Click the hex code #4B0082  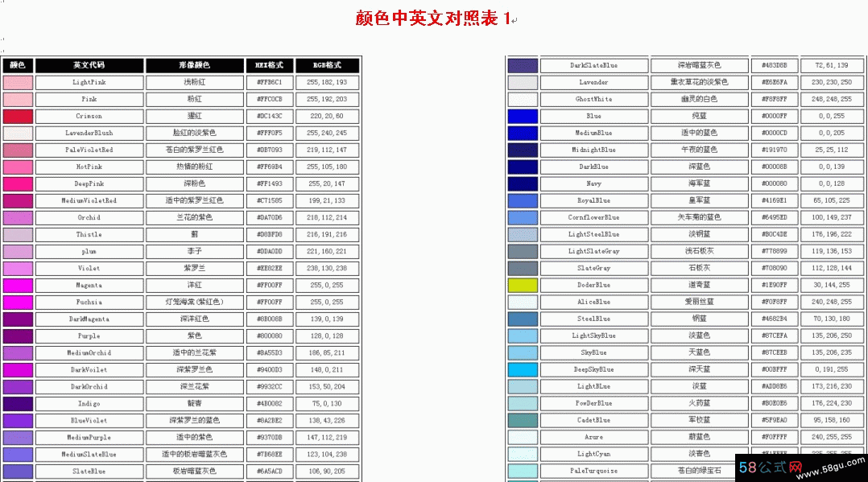click(270, 404)
